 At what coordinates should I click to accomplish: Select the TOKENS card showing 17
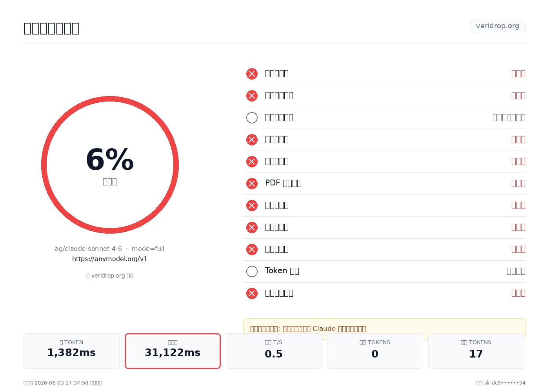476,351
